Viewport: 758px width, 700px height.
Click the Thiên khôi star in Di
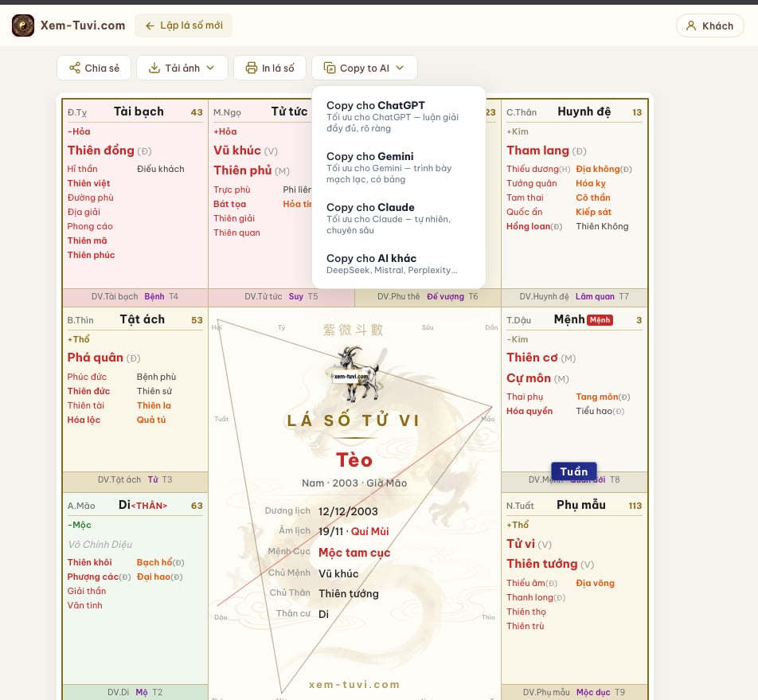click(x=89, y=562)
